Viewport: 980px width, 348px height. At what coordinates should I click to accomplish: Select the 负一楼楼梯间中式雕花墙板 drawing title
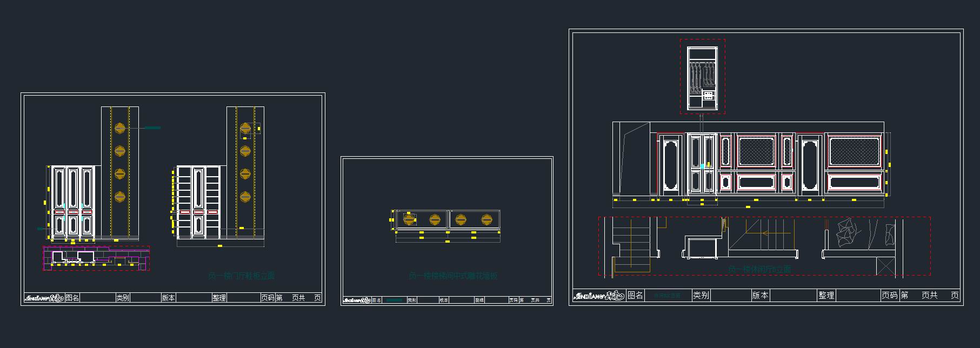pyautogui.click(x=452, y=276)
